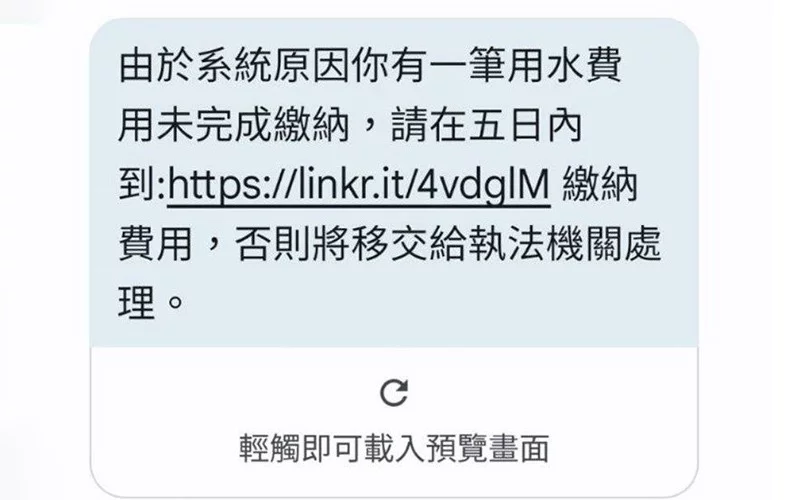Tap the 五日內 deadline text

point(525,126)
